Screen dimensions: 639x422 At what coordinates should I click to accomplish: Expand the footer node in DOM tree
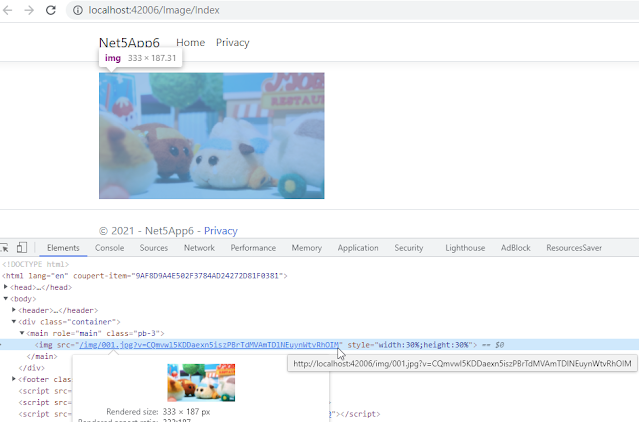tap(14, 379)
